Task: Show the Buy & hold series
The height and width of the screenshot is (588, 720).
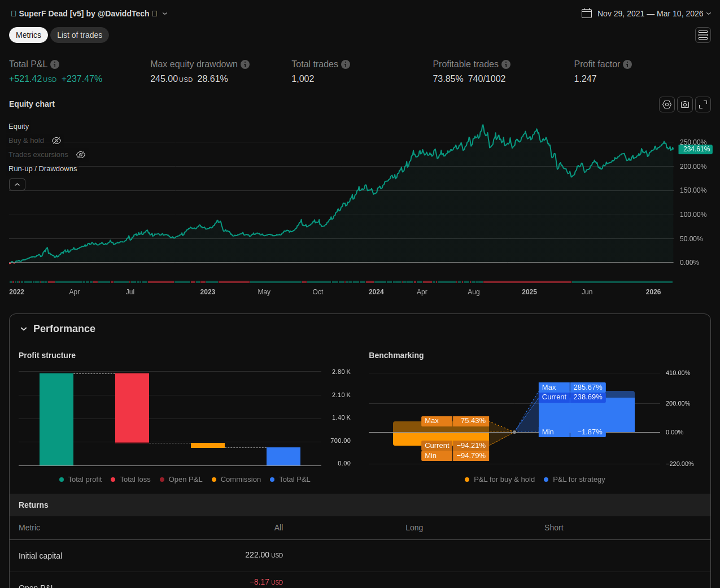Action: (x=56, y=141)
